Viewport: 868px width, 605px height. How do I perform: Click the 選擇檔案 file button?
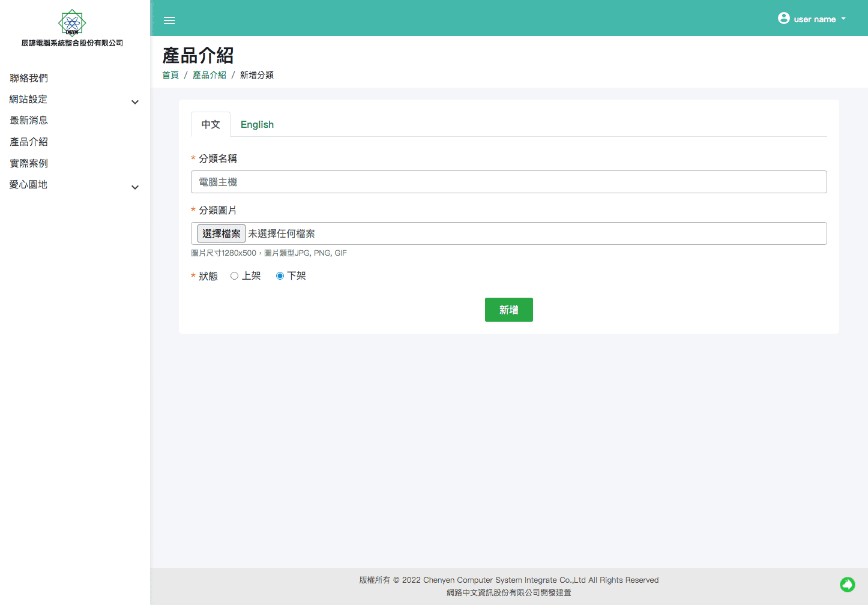pos(222,233)
